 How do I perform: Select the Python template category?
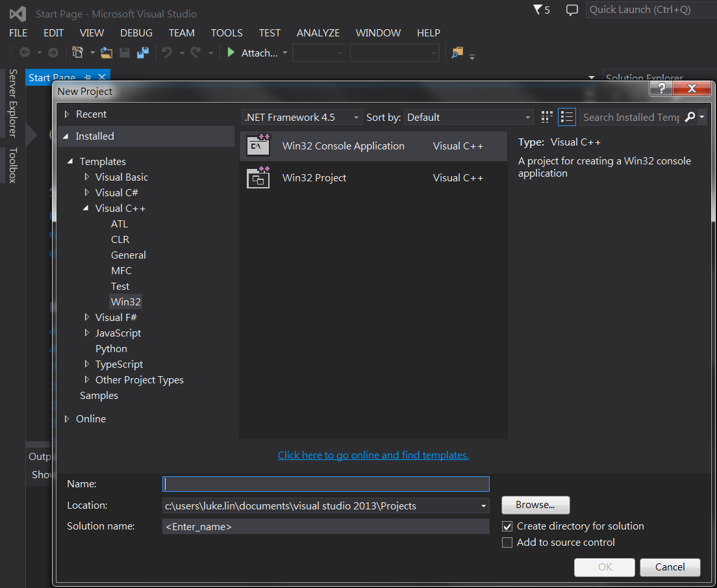111,349
